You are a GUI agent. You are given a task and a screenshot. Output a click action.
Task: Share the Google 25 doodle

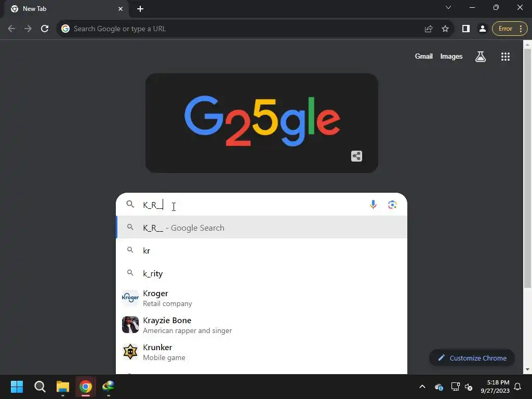point(356,156)
